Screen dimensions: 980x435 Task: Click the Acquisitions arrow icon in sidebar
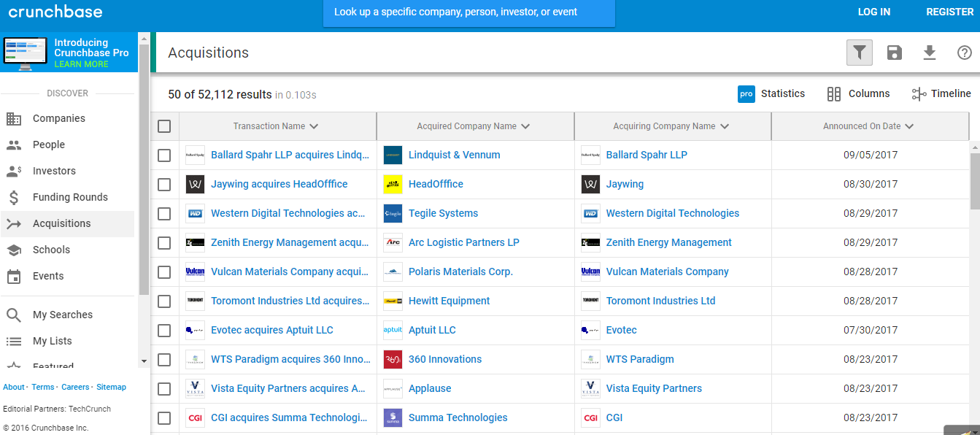coord(14,223)
